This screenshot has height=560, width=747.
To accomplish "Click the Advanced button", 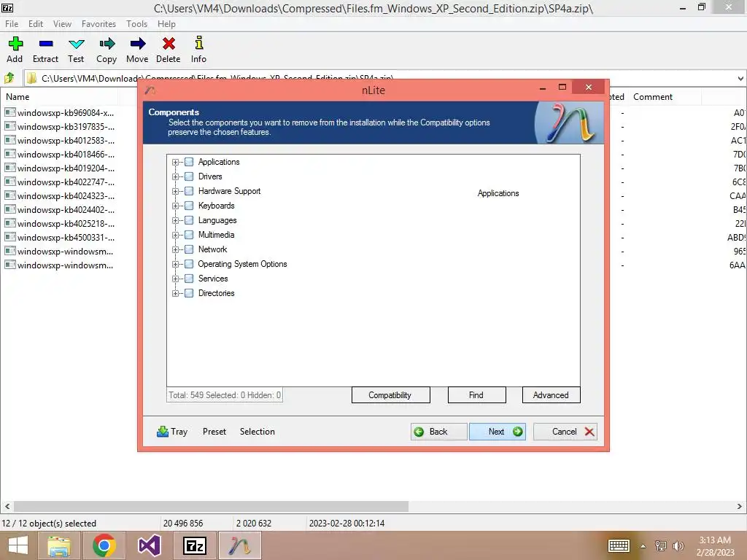I will [551, 394].
